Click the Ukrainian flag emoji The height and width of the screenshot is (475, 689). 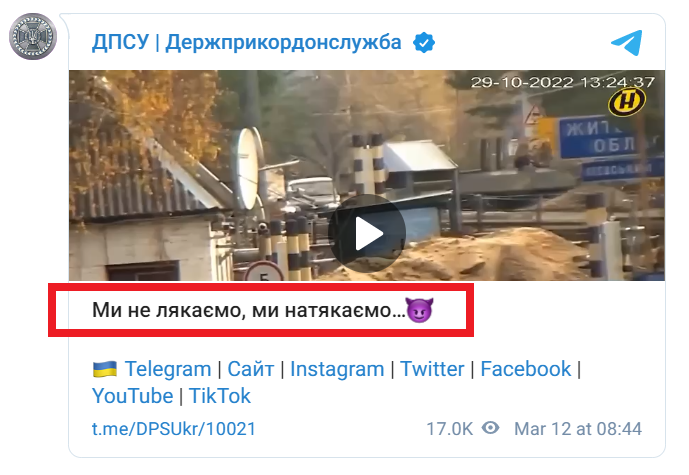(x=105, y=369)
